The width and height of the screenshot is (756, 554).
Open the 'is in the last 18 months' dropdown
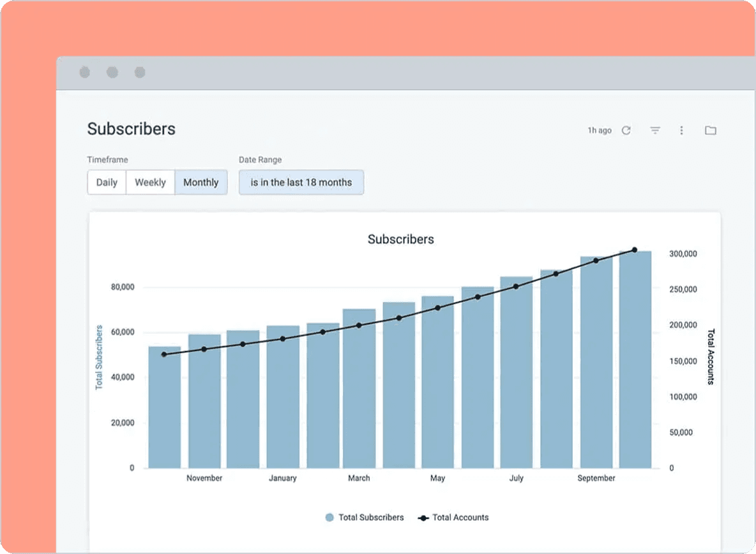(x=301, y=182)
